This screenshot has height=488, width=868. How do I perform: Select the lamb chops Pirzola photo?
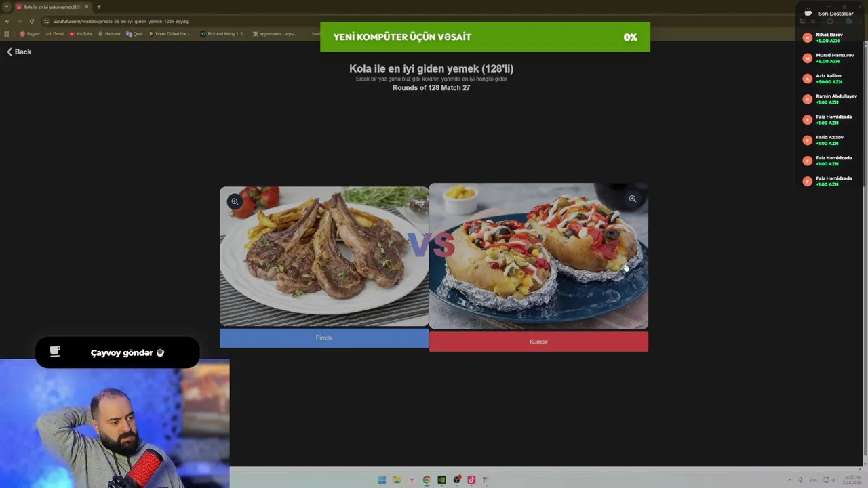[x=324, y=257]
